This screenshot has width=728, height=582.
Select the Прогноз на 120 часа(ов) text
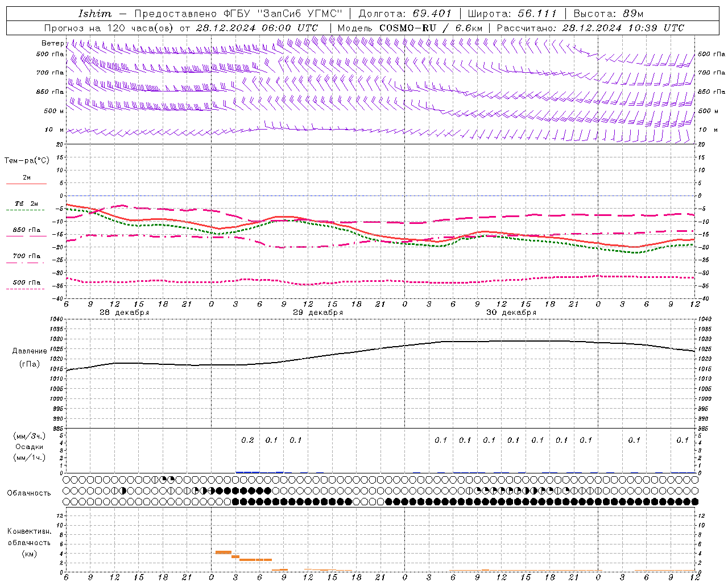[110, 28]
